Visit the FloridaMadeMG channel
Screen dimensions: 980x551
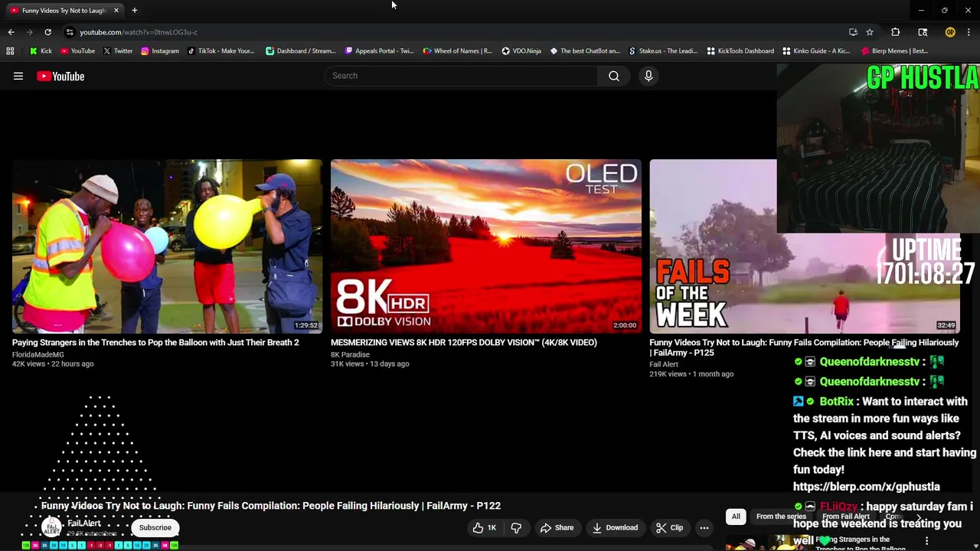[x=38, y=354]
